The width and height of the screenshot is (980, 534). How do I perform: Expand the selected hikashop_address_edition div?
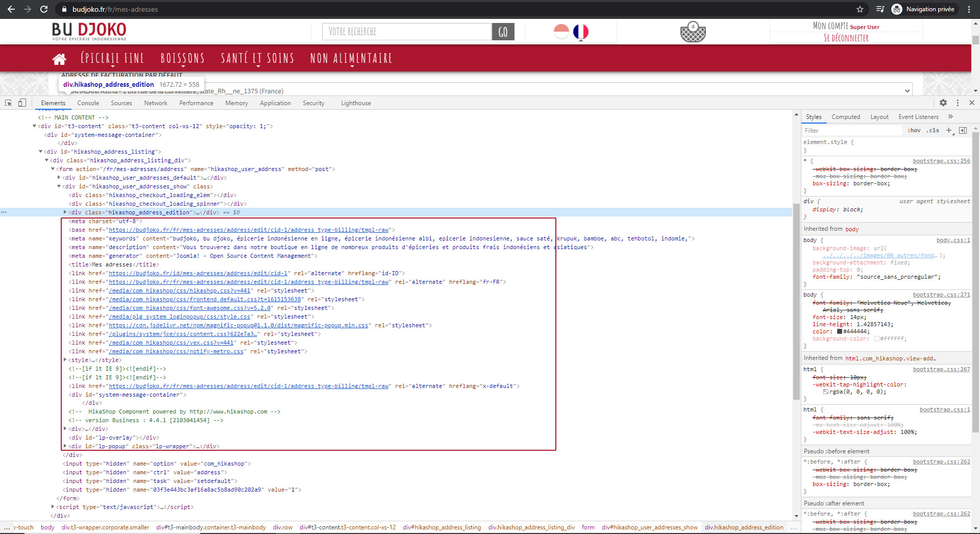coord(65,212)
